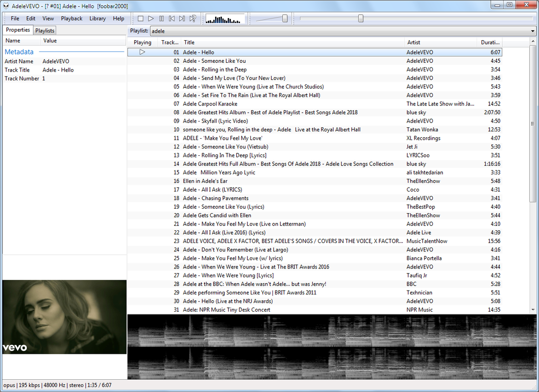Sort by the Duration column header

(x=490, y=42)
